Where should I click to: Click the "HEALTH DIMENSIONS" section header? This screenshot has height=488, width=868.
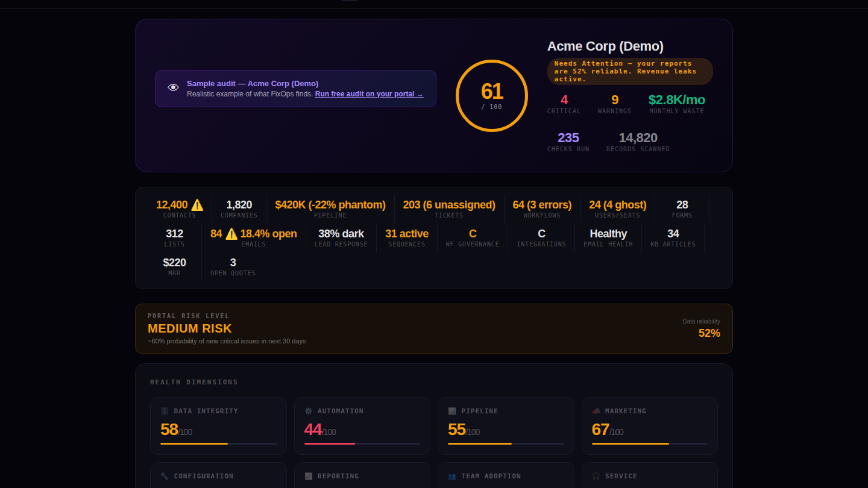click(194, 382)
